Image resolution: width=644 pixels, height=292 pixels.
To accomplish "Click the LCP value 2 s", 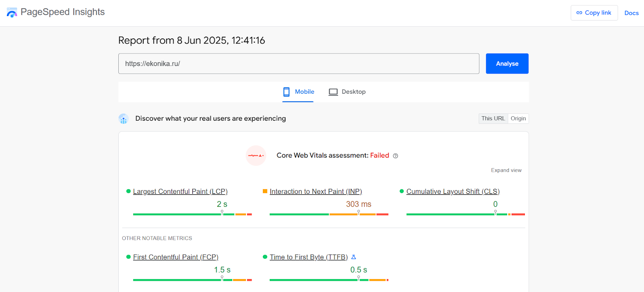I will click(222, 204).
